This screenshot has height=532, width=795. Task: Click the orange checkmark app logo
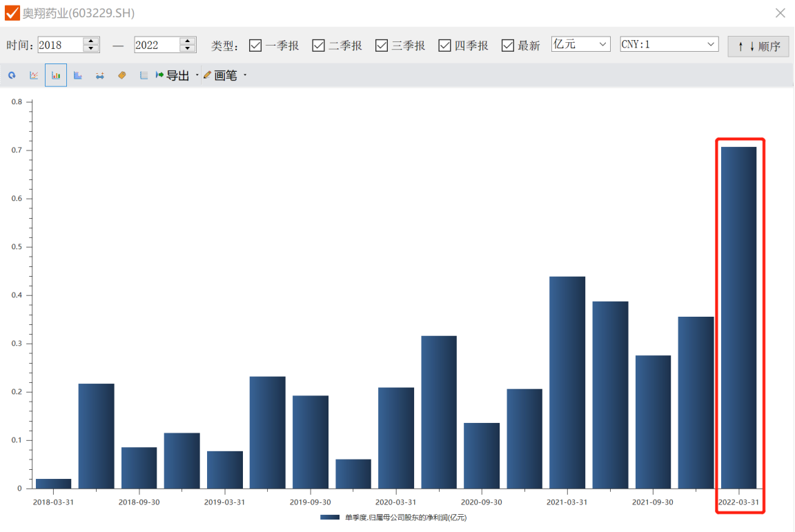tap(12, 13)
